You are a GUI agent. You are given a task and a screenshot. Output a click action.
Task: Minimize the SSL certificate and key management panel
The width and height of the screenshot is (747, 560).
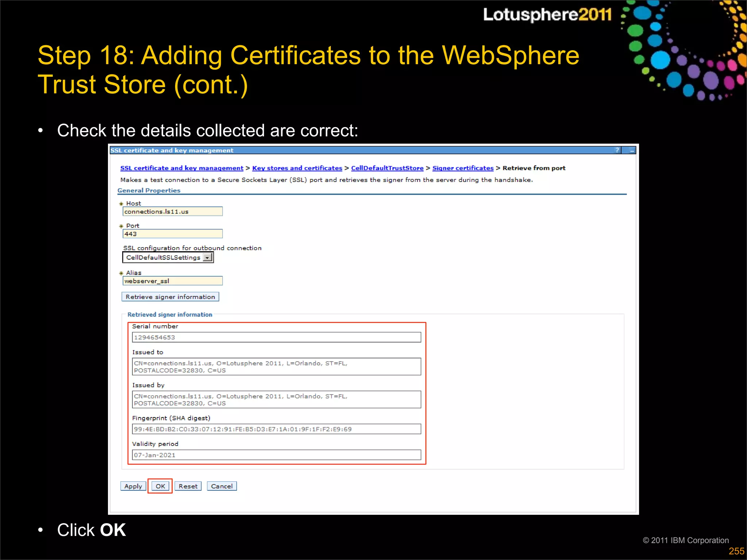coord(632,150)
